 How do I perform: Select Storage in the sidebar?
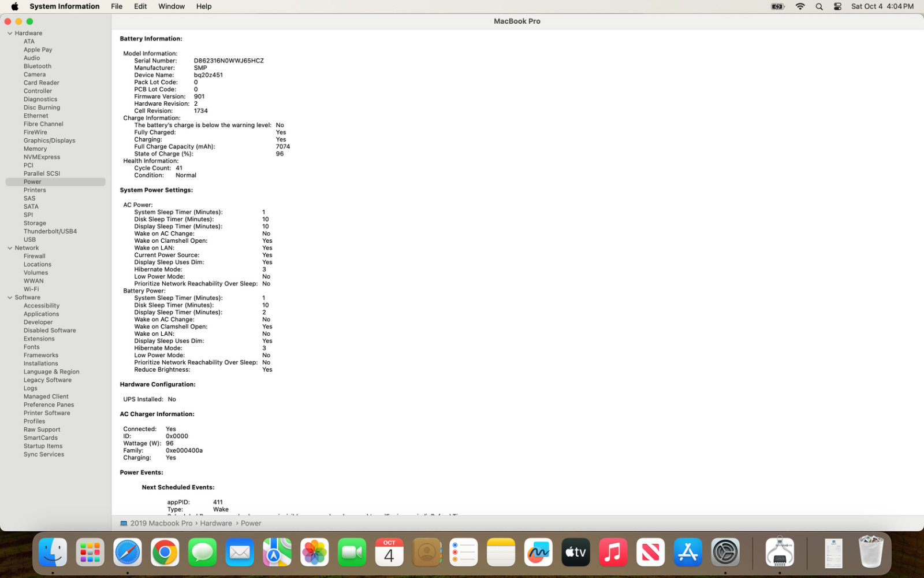pyautogui.click(x=35, y=223)
